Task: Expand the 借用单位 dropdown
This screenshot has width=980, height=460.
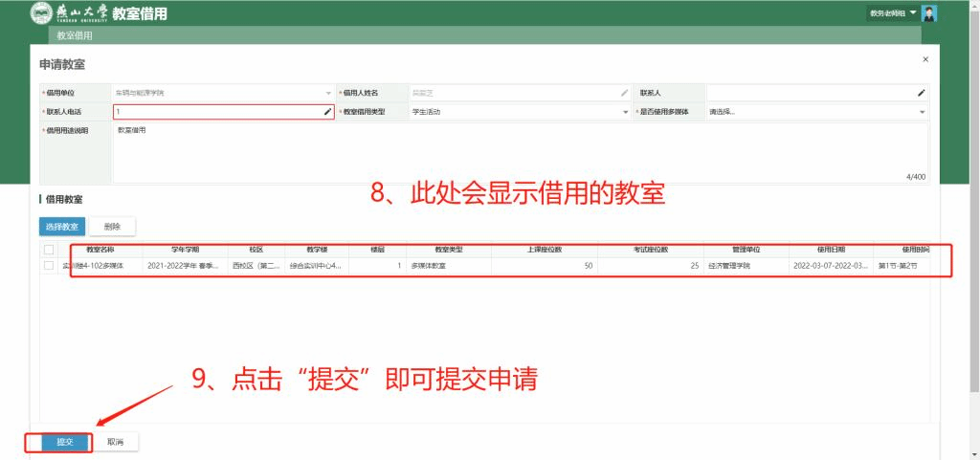Action: [x=327, y=93]
